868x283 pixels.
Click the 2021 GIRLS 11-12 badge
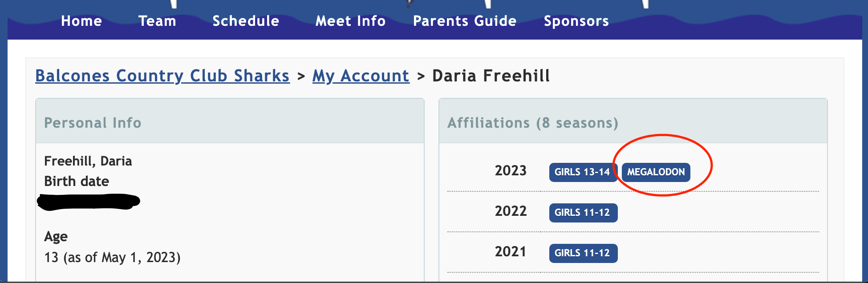click(x=583, y=253)
